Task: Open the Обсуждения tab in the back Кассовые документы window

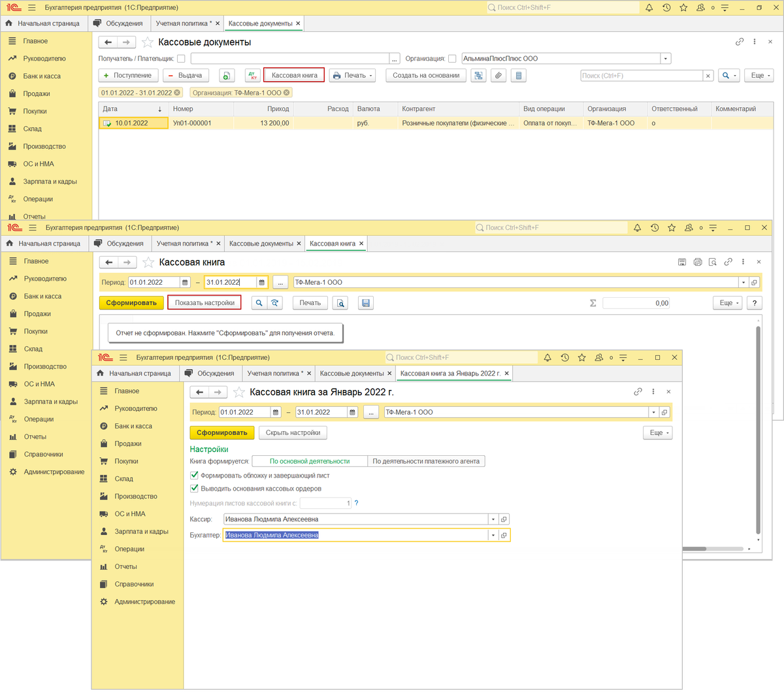Action: coord(119,24)
